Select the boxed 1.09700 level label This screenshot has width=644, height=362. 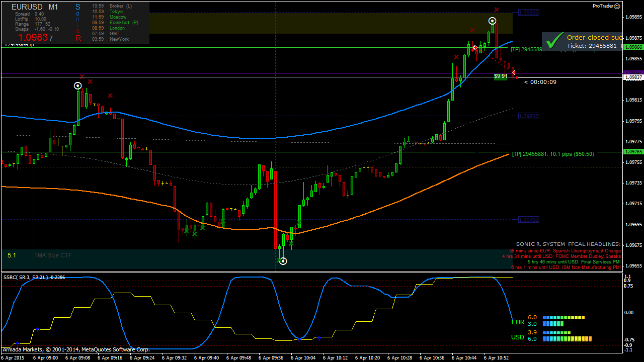tap(528, 220)
